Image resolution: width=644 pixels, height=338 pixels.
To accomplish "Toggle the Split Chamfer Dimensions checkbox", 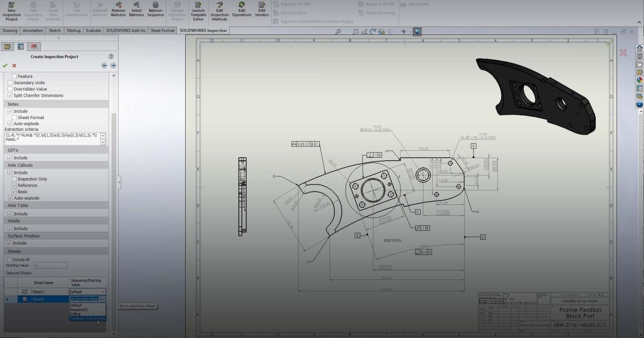I will (10, 95).
